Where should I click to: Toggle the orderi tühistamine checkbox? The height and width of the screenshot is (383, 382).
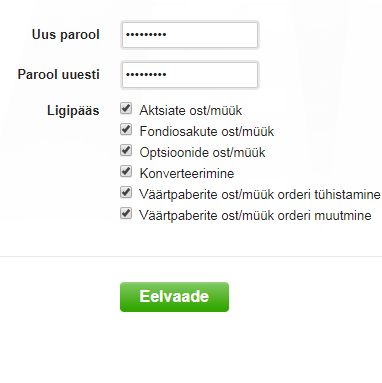(x=126, y=192)
